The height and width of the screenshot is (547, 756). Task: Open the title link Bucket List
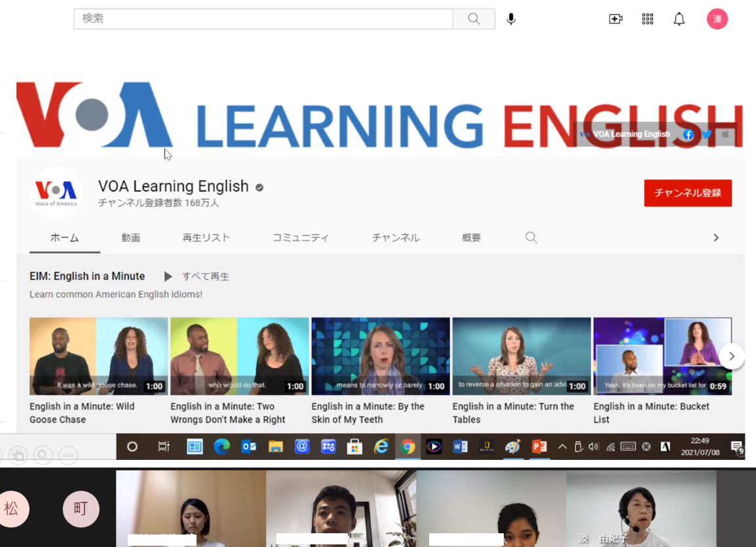tap(651, 413)
